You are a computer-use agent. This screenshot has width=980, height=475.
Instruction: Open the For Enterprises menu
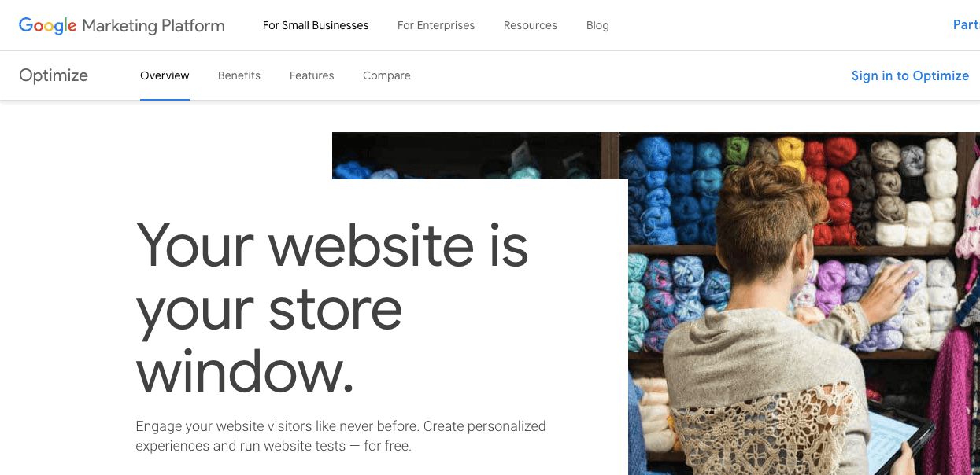[x=436, y=25]
